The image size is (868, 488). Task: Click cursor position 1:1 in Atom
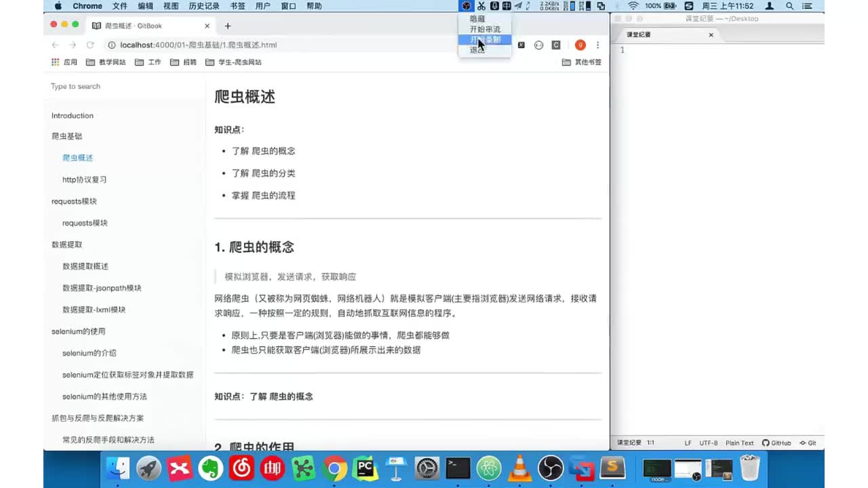[x=650, y=443]
